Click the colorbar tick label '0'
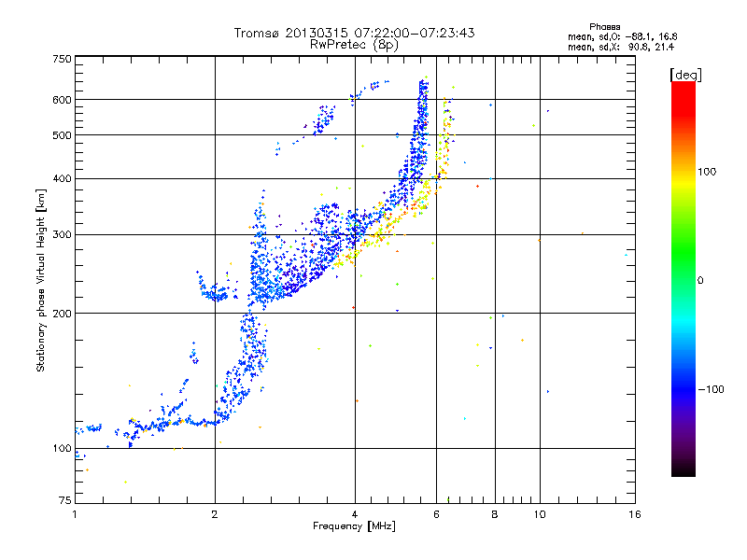The height and width of the screenshot is (560, 747). pos(699,281)
